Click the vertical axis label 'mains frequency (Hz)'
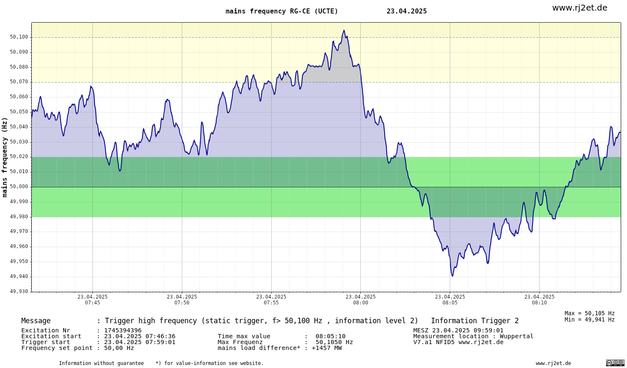The height and width of the screenshot is (368, 627). click(x=5, y=157)
